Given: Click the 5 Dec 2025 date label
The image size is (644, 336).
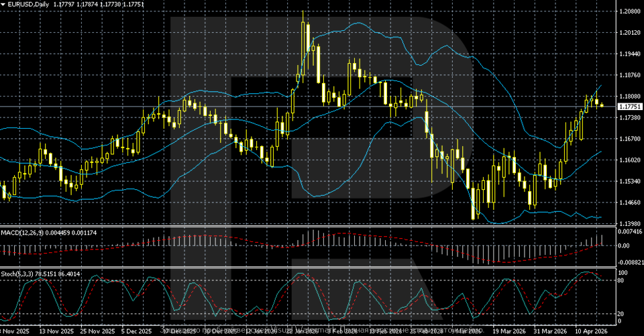Looking at the screenshot, I should pyautogui.click(x=138, y=331).
